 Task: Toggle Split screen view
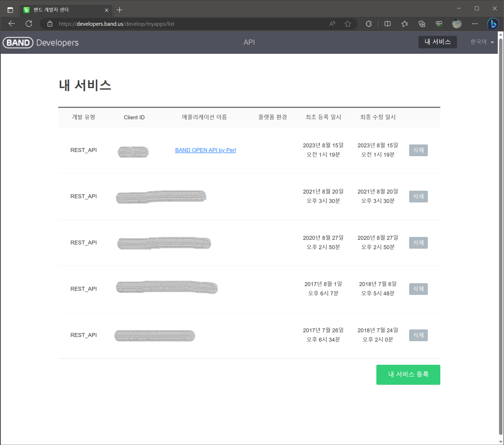[388, 24]
